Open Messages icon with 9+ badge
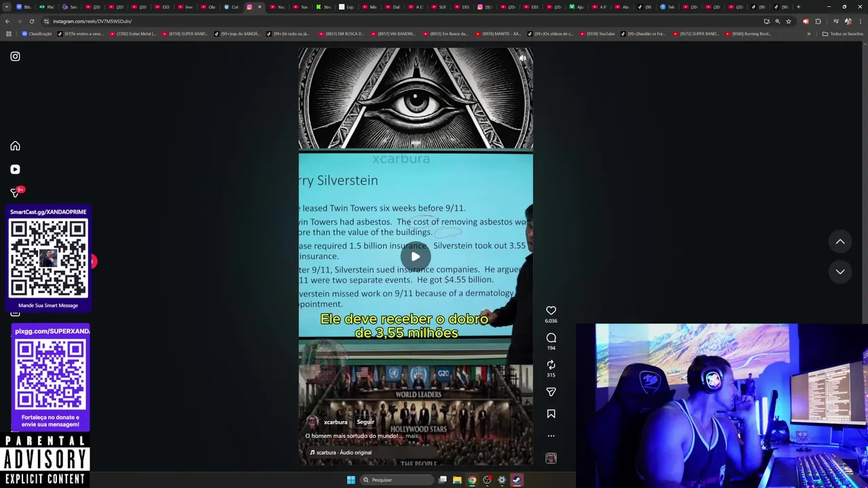The width and height of the screenshot is (868, 488). coord(15,192)
